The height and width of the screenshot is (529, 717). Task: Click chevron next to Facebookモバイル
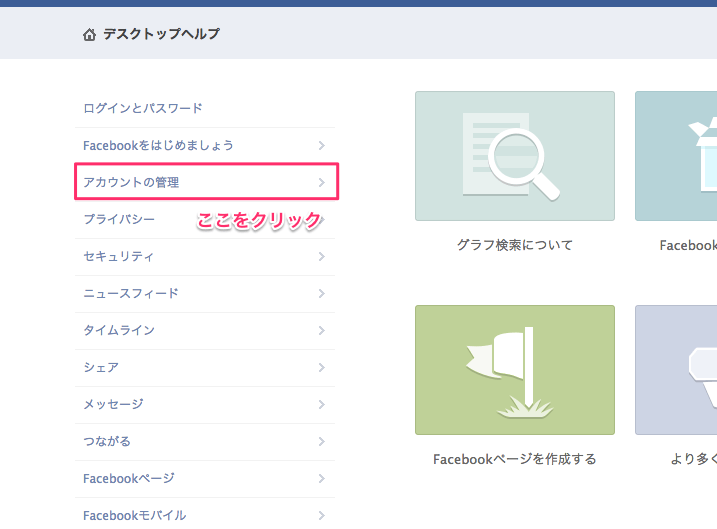point(321,516)
